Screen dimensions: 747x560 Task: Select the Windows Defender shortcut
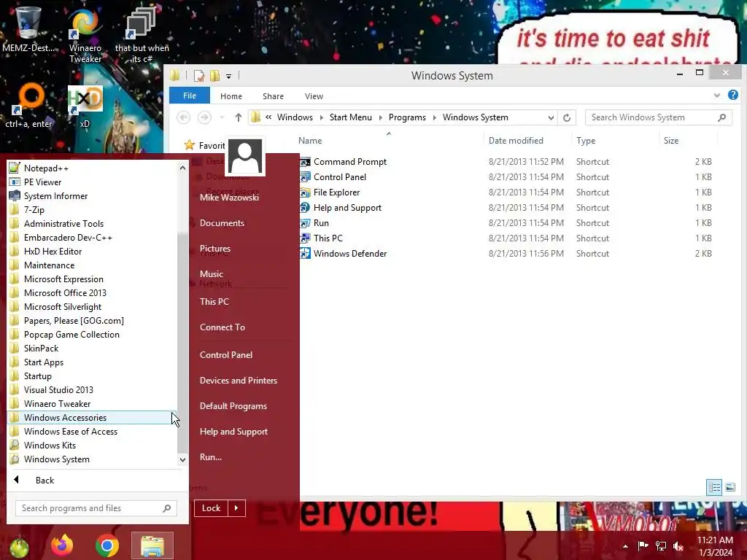pos(350,253)
